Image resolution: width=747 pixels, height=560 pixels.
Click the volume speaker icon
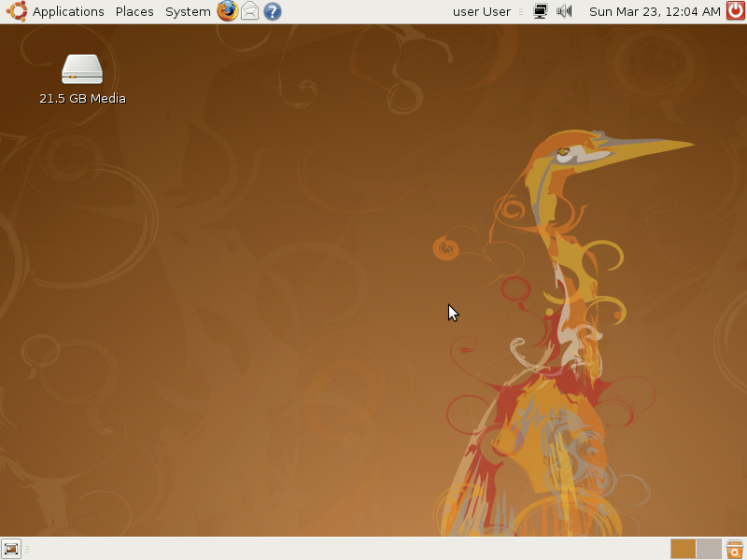[x=564, y=11]
